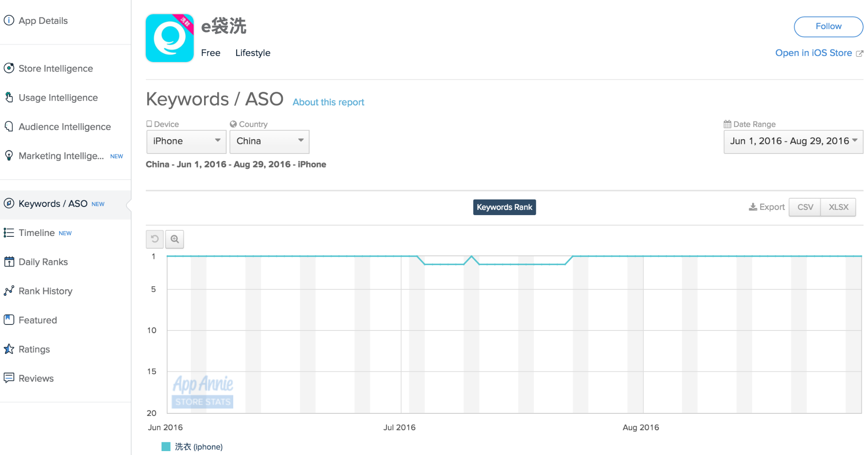
Task: Click the Reviews speech bubble icon
Action: pyautogui.click(x=9, y=378)
